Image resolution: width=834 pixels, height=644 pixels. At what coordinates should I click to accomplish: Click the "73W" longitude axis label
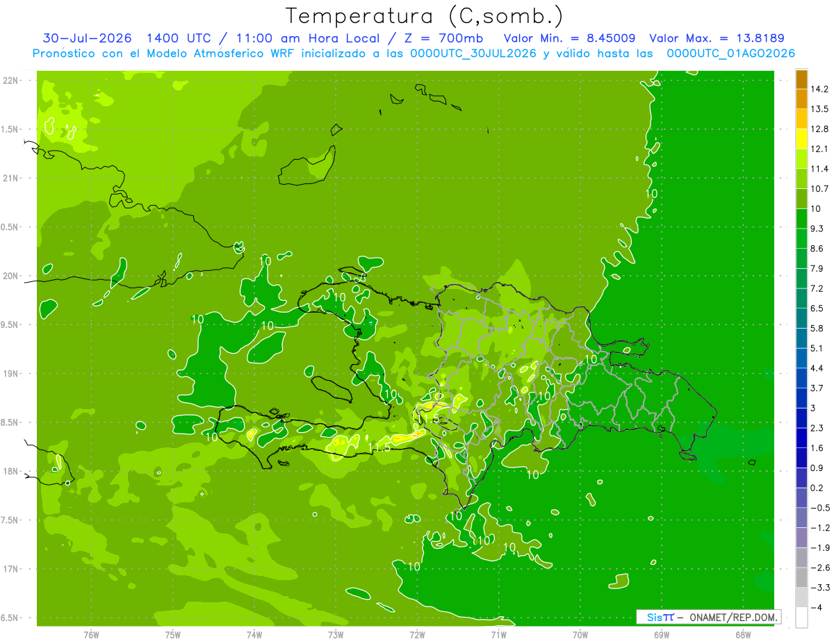336,636
